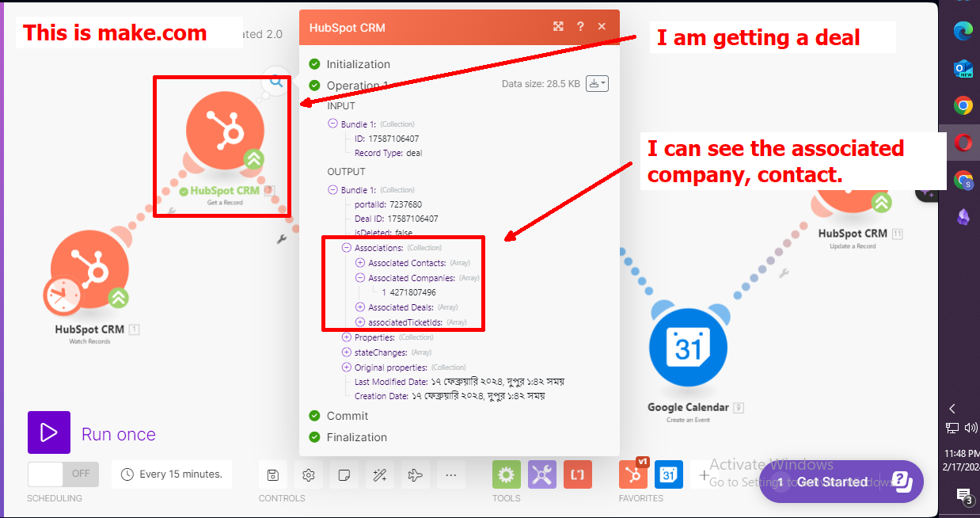This screenshot has width=980, height=518.
Task: Select the Google Calendar Create an Event module
Action: pos(688,347)
